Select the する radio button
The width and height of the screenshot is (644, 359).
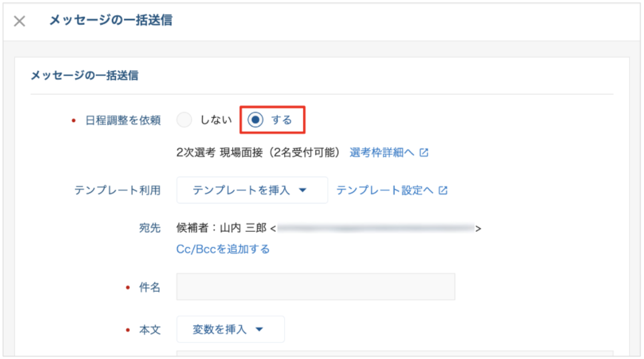coord(255,120)
